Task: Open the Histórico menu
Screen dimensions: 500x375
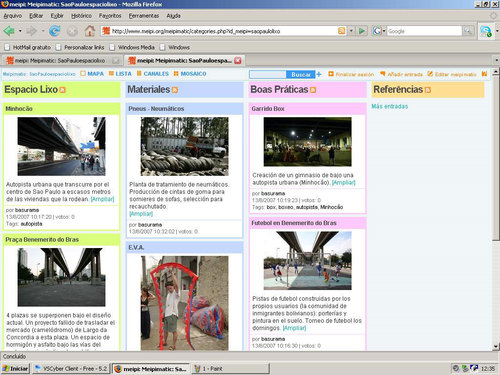Action: [x=81, y=16]
